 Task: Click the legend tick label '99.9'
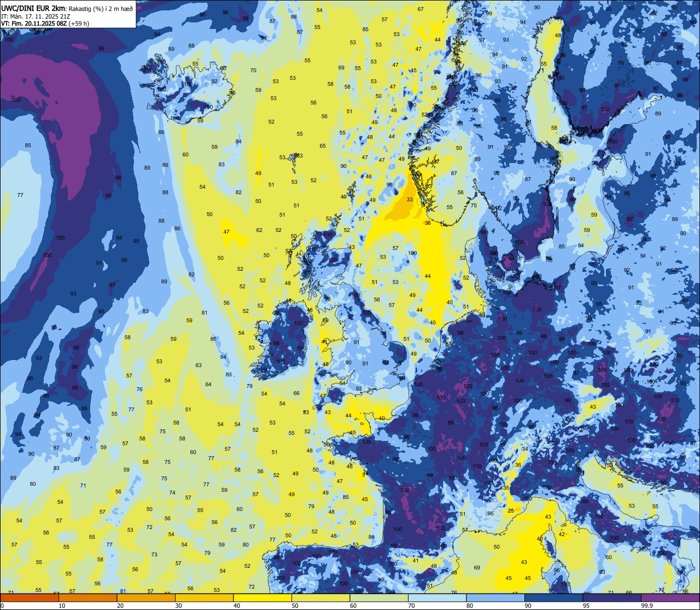tap(647, 606)
